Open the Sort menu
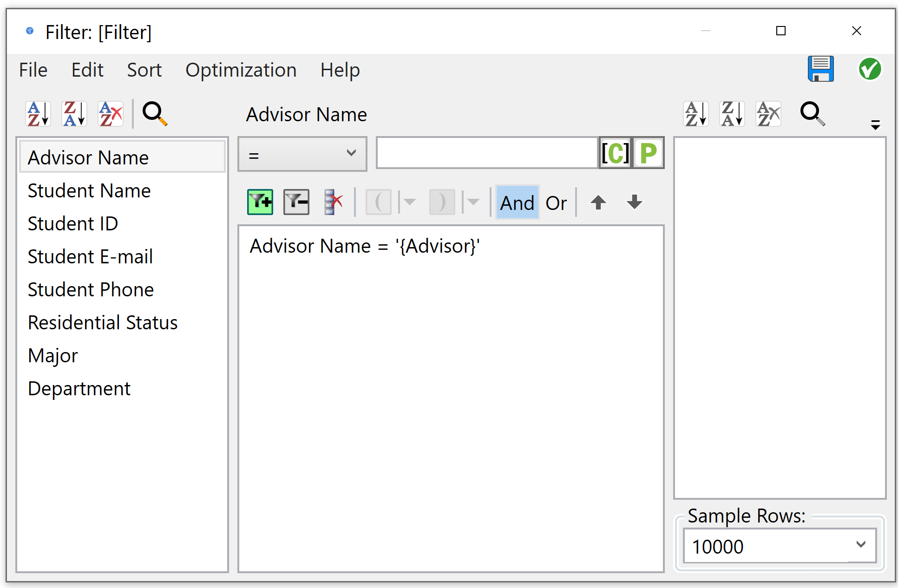Viewport: 898px width, 588px height. click(x=144, y=70)
